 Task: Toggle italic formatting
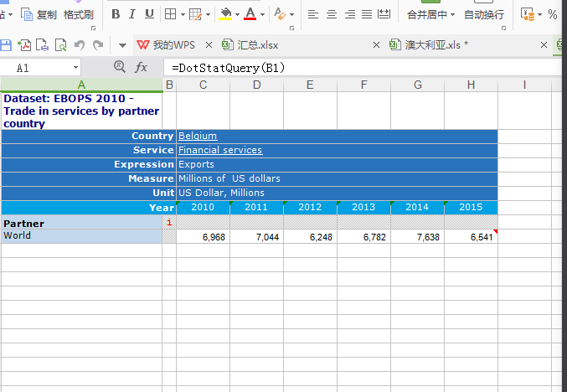(132, 14)
